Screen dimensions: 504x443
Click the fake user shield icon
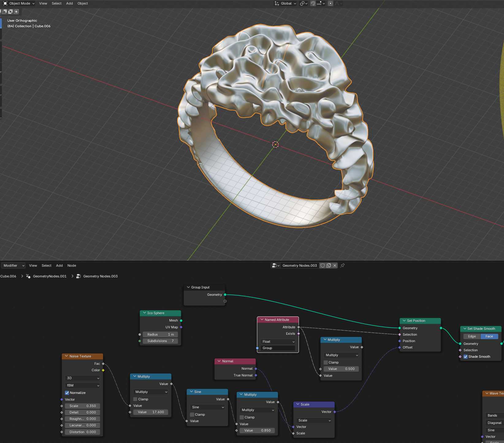coord(323,265)
